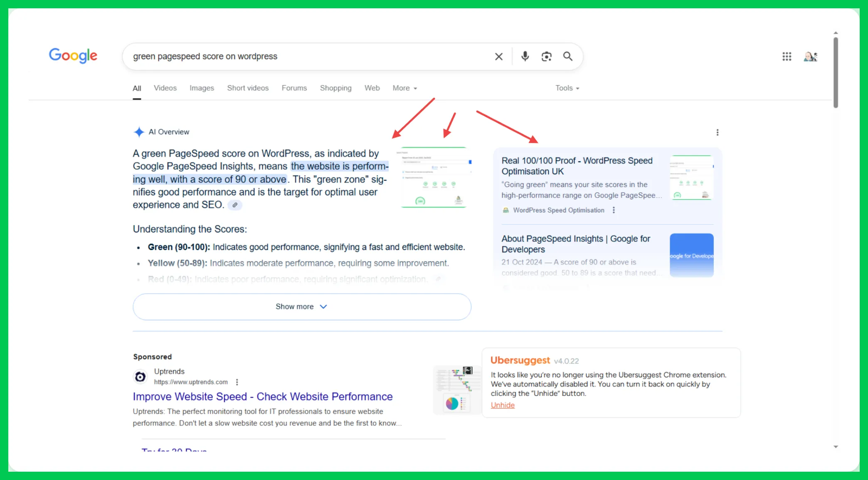Open the Shopping tab
Viewport: 868px width, 480px height.
[335, 88]
